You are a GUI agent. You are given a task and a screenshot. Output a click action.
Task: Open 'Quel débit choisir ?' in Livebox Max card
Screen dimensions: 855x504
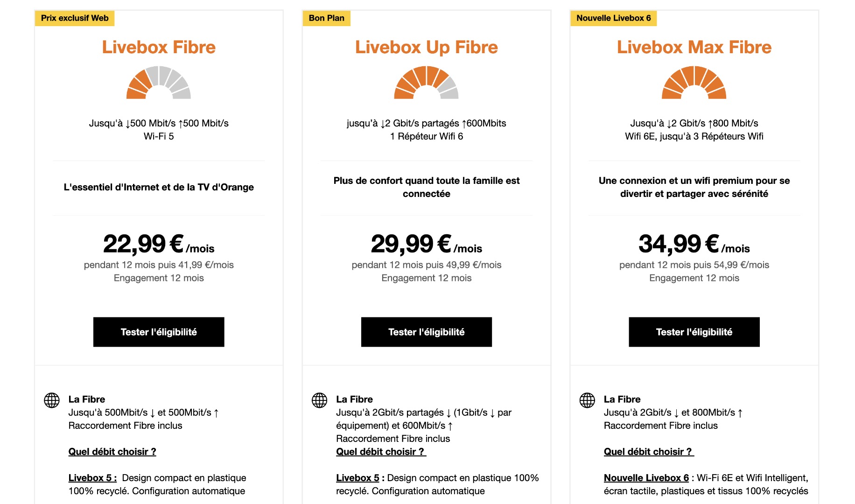(649, 452)
